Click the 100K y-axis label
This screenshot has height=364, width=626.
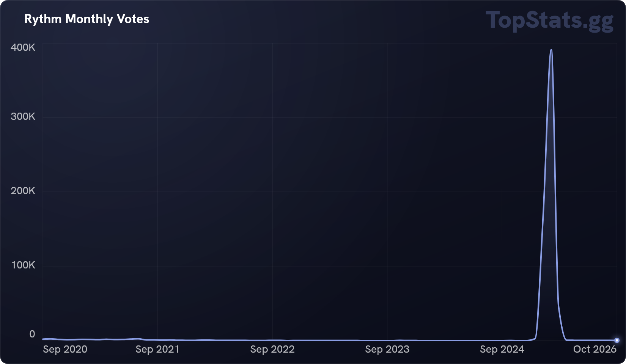click(x=23, y=265)
